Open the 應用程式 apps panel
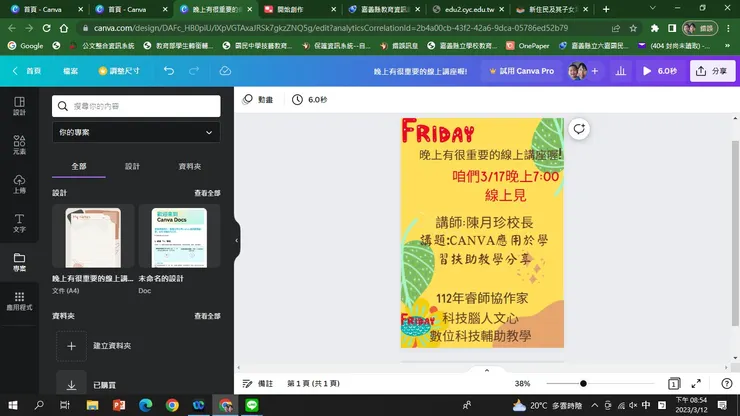 point(19,301)
